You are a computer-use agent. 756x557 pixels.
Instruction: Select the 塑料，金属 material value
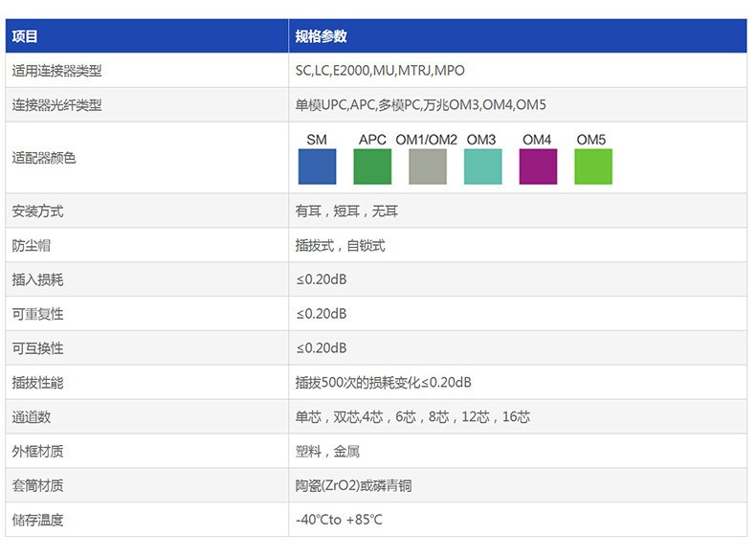tap(328, 452)
